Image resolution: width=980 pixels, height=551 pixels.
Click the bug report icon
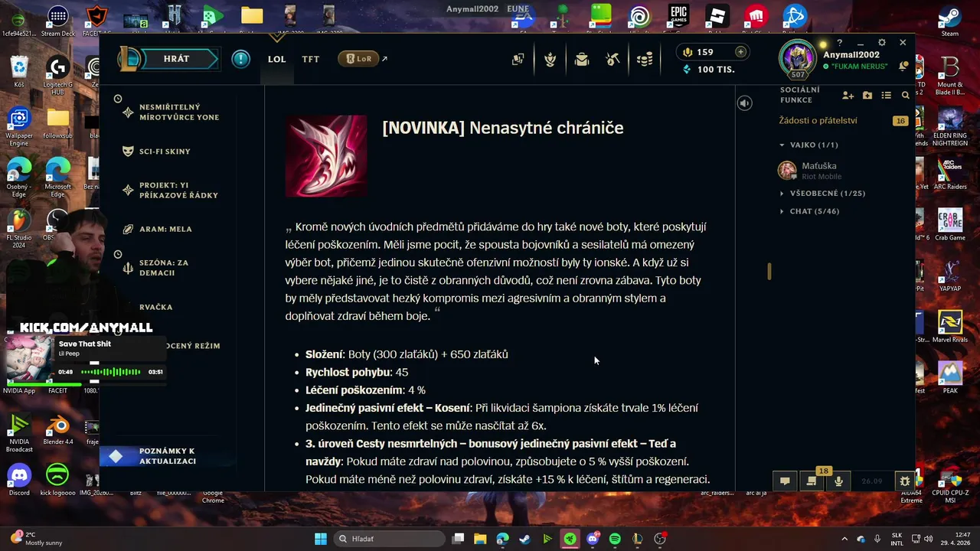pos(905,481)
